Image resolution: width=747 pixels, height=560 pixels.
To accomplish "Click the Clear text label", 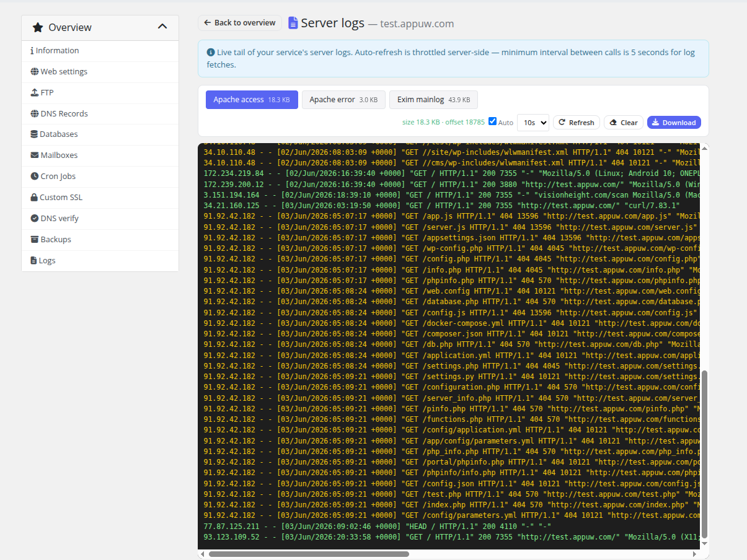I will (x=629, y=123).
